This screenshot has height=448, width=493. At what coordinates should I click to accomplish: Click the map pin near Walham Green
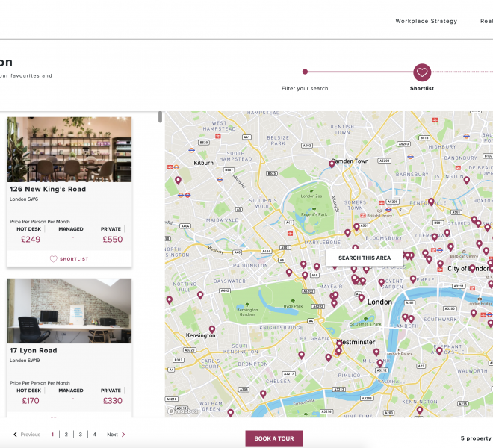coord(231,413)
